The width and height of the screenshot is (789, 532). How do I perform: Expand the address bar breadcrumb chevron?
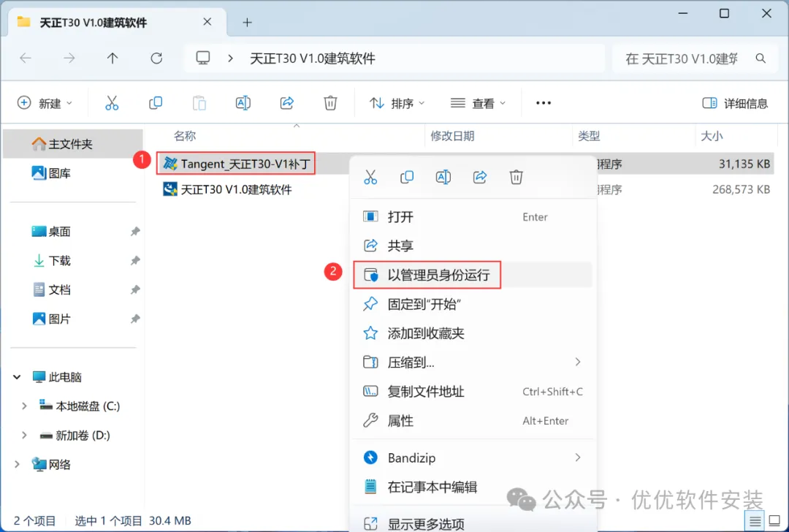click(230, 58)
